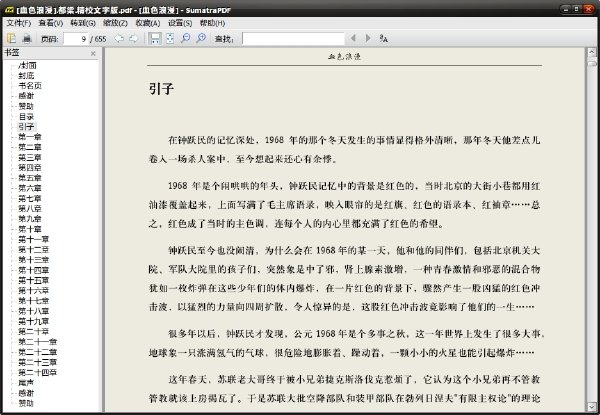Jump to the 第六章 bookmark
This screenshot has height=415, width=600.
pyautogui.click(x=30, y=188)
